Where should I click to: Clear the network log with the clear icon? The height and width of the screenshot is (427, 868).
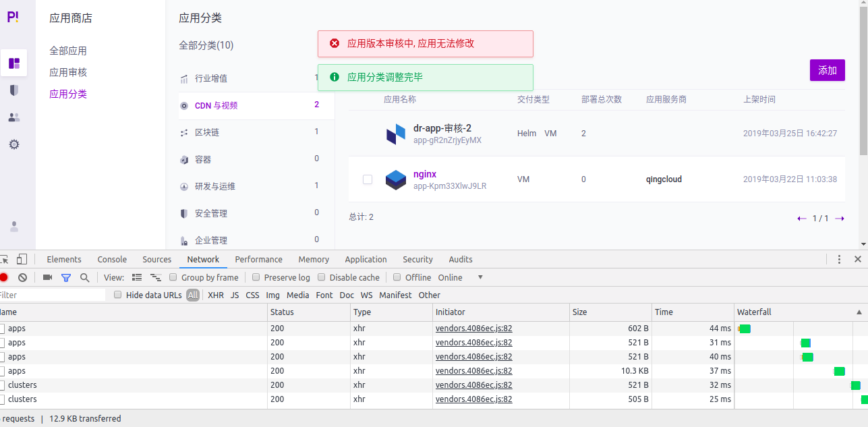point(22,277)
